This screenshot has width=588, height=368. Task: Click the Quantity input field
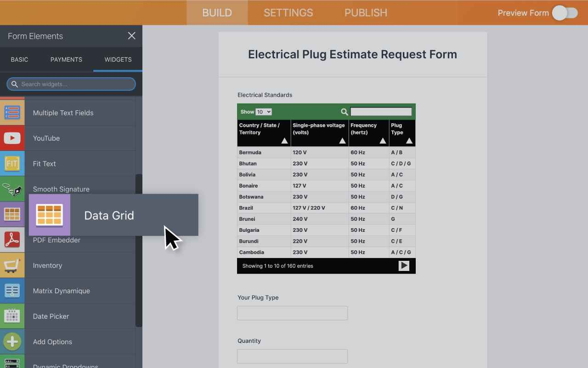tap(292, 356)
